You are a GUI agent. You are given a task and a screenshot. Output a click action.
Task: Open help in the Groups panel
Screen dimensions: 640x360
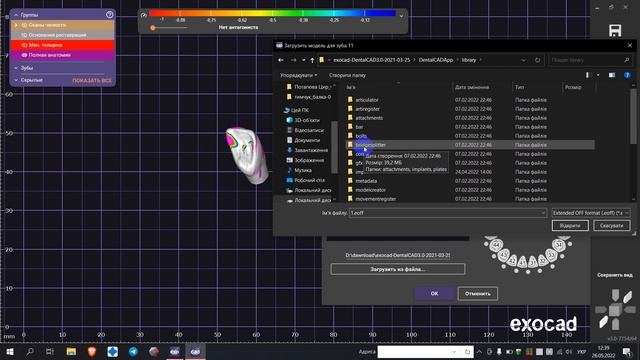[109, 14]
